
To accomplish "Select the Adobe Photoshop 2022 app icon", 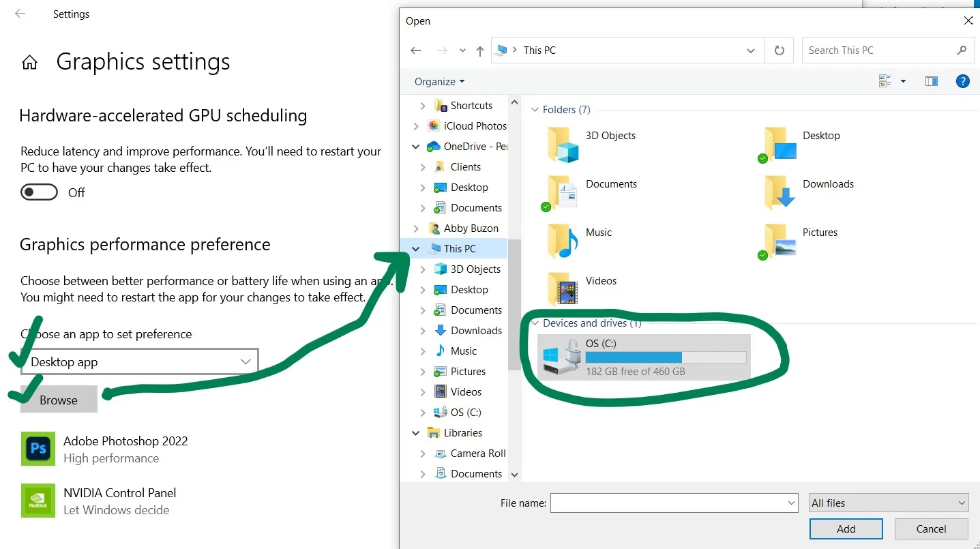I will click(x=38, y=449).
